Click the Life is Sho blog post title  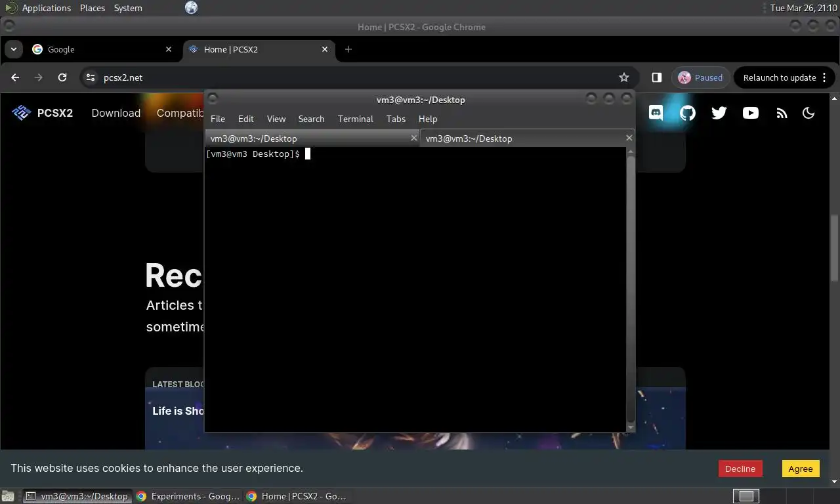[178, 411]
